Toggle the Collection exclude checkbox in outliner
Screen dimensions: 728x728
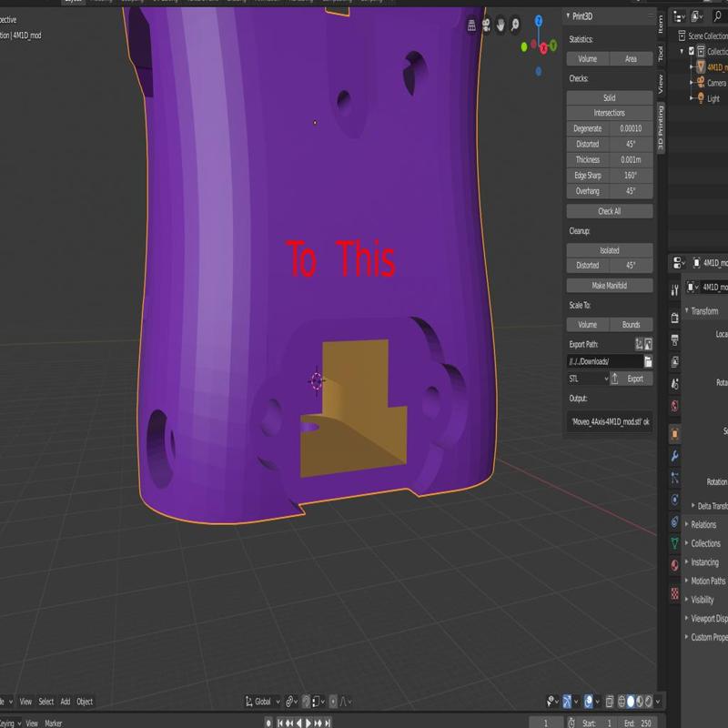(x=692, y=51)
